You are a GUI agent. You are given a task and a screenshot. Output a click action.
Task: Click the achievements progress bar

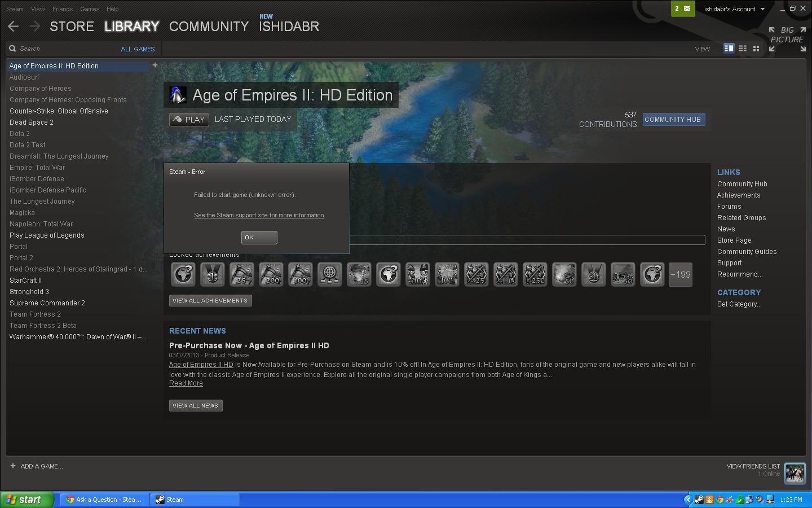[527, 240]
